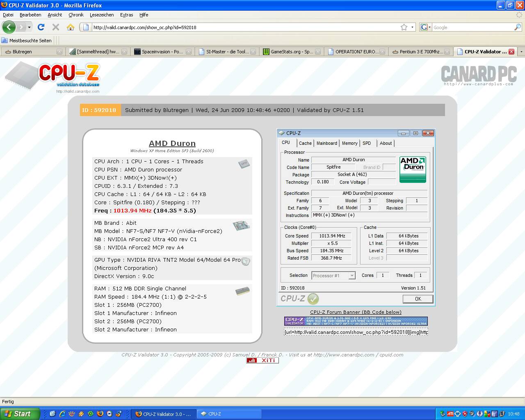Close the Blutregen tab
This screenshot has height=420, width=525.
pyautogui.click(x=59, y=52)
